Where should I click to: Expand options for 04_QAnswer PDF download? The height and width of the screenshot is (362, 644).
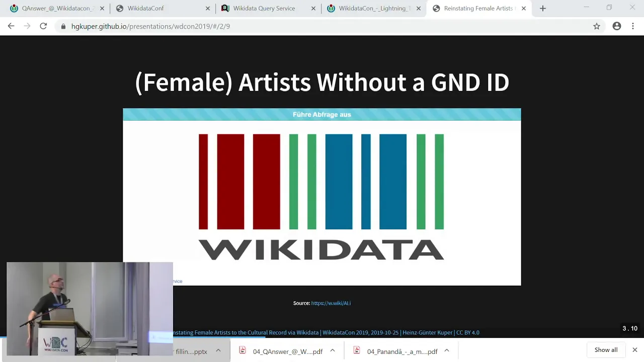pyautogui.click(x=333, y=351)
